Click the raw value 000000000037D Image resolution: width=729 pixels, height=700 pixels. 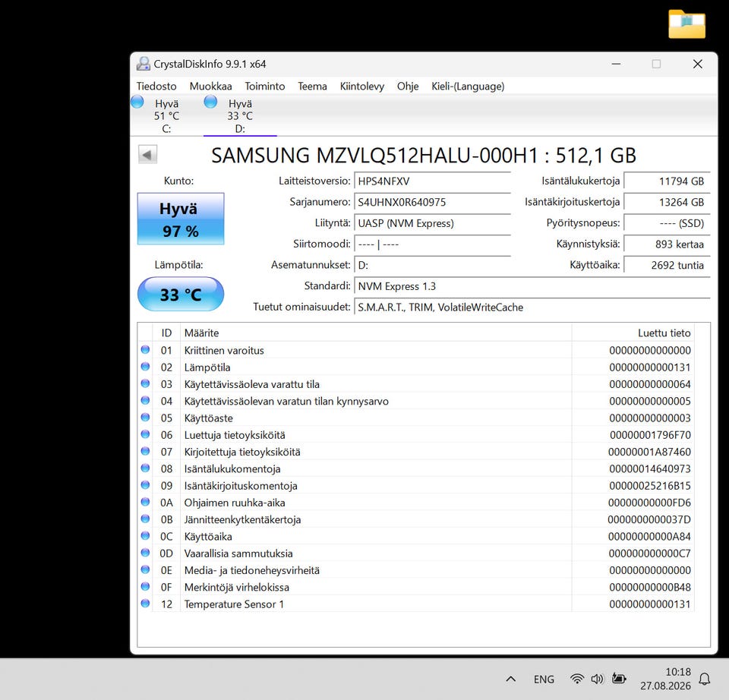(x=649, y=519)
